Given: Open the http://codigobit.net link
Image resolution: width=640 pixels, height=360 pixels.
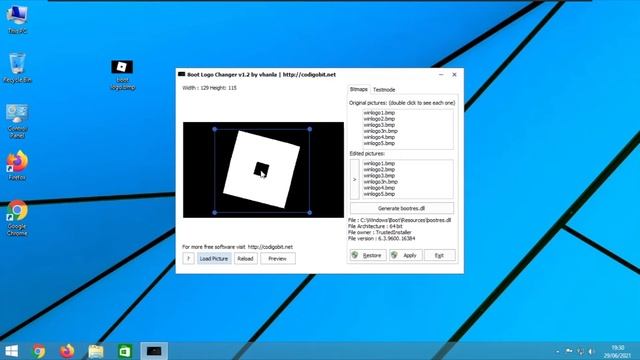Looking at the screenshot, I should point(270,247).
